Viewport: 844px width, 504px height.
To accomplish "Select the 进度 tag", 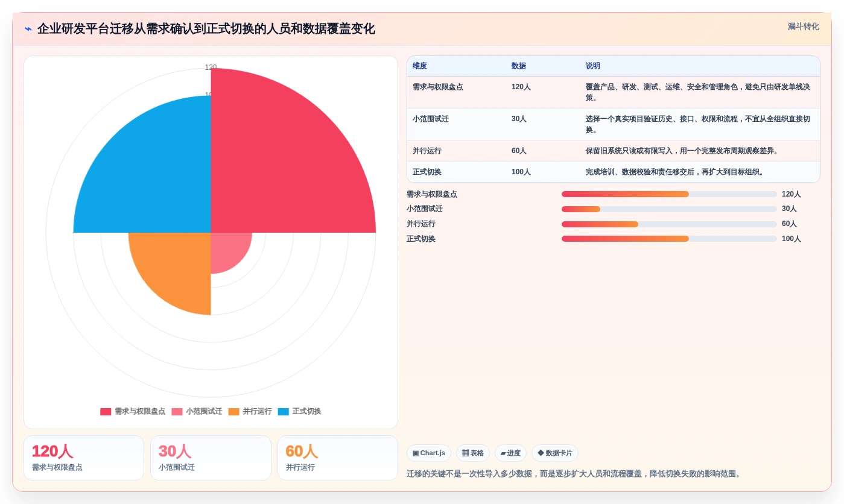I will [510, 453].
